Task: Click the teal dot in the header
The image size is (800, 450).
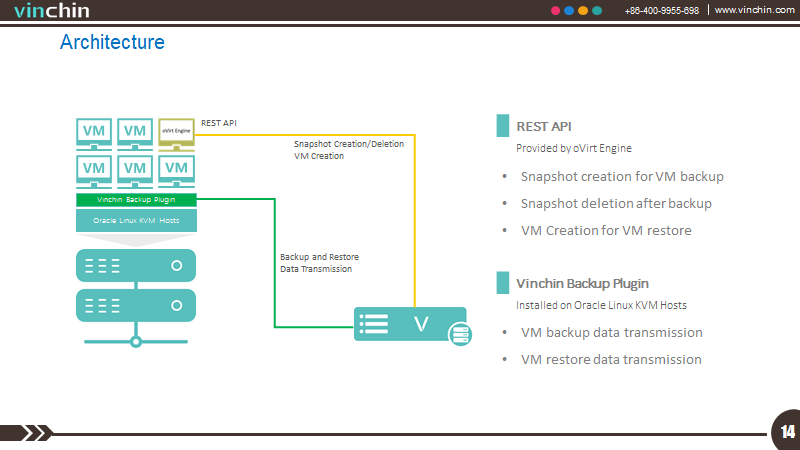Action: pyautogui.click(x=597, y=10)
